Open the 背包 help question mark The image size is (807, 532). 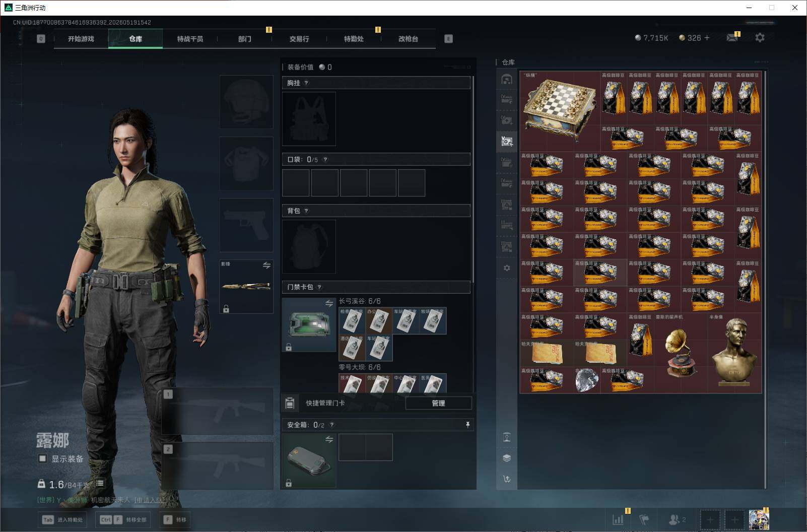tap(306, 211)
